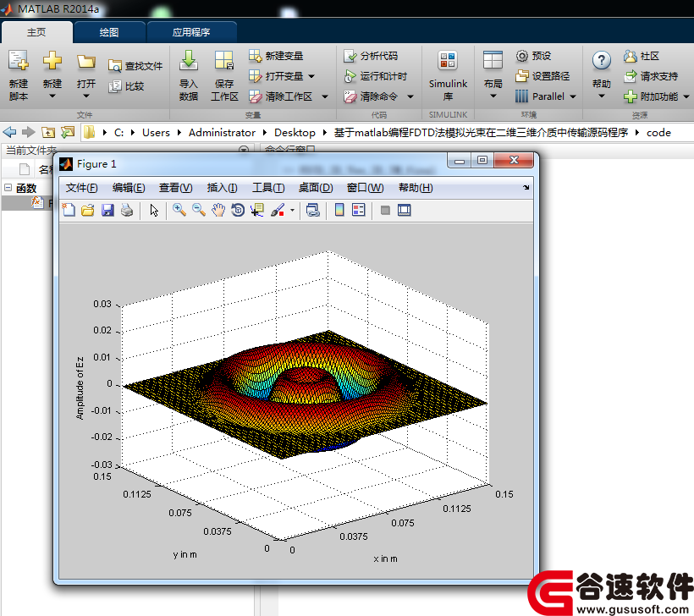694x616 pixels.
Task: Toggle the edit plot arrow tool
Action: pyautogui.click(x=154, y=210)
